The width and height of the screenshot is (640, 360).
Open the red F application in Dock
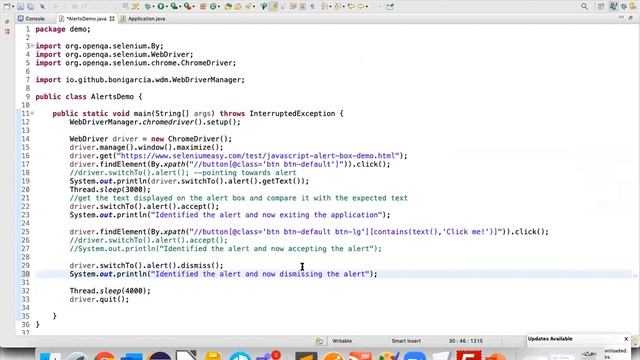tap(469, 356)
